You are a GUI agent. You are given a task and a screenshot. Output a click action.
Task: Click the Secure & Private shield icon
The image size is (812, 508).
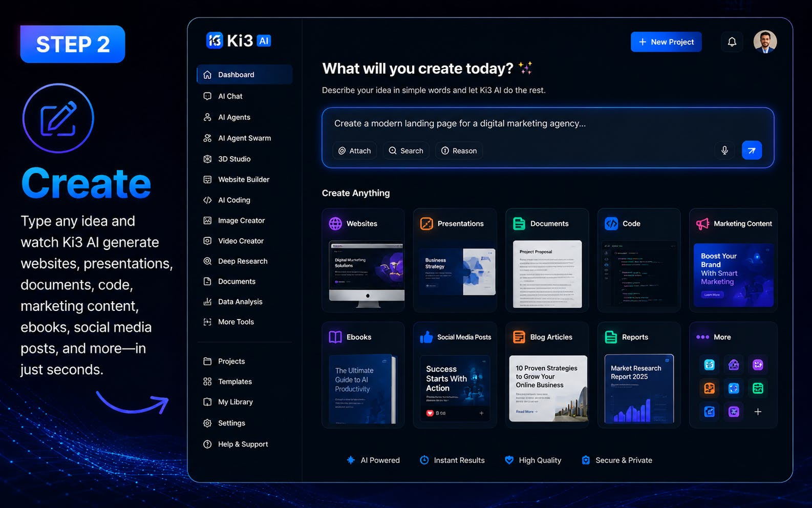[x=586, y=460]
